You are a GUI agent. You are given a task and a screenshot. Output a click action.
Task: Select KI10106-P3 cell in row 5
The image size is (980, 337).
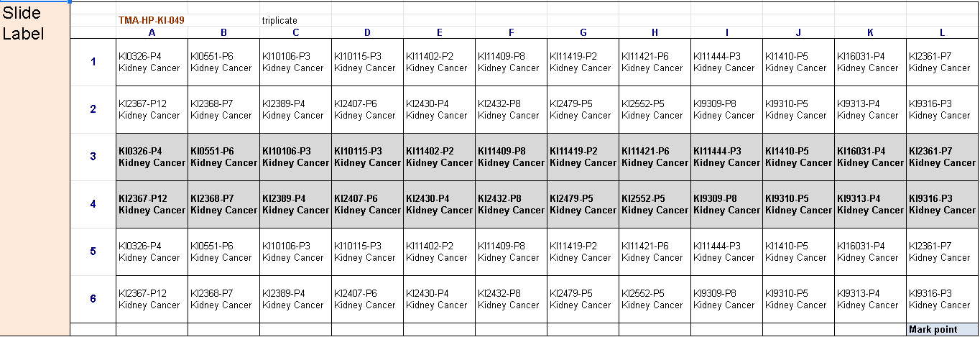pyautogui.click(x=295, y=251)
